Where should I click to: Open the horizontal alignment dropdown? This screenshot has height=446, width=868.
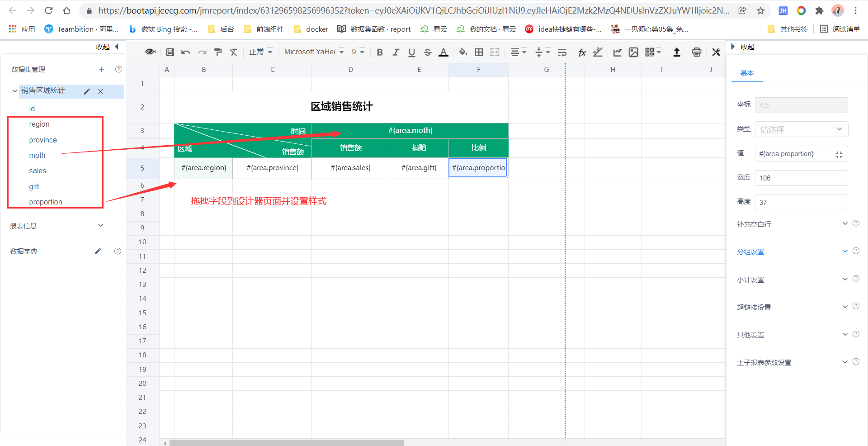(x=519, y=52)
